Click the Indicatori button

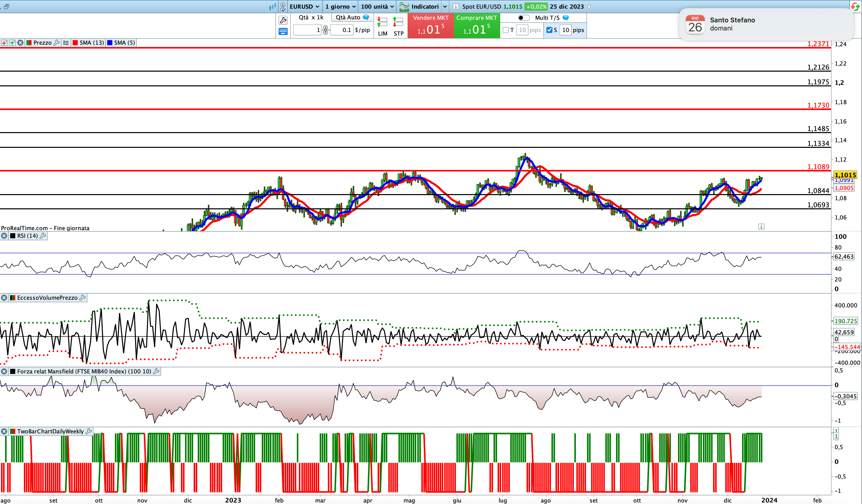point(425,7)
